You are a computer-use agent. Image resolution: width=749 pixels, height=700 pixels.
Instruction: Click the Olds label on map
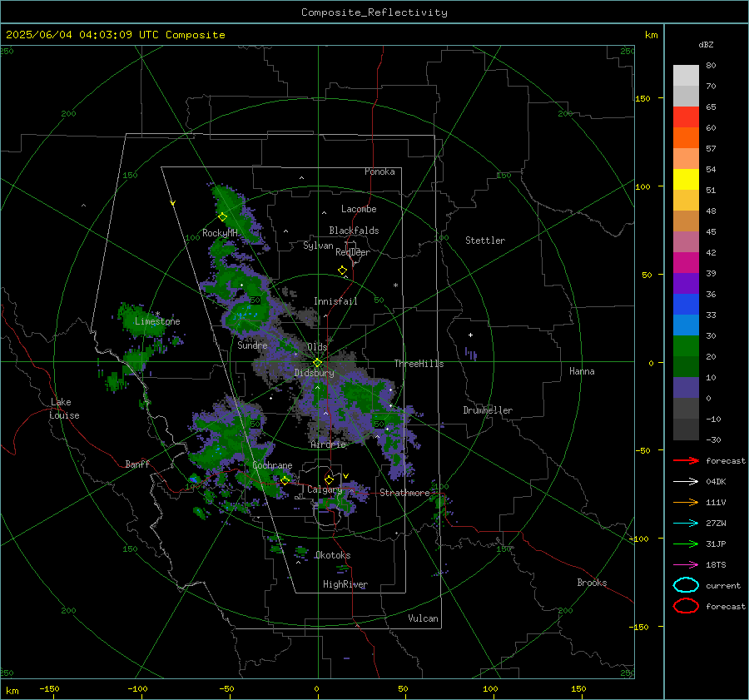click(317, 347)
